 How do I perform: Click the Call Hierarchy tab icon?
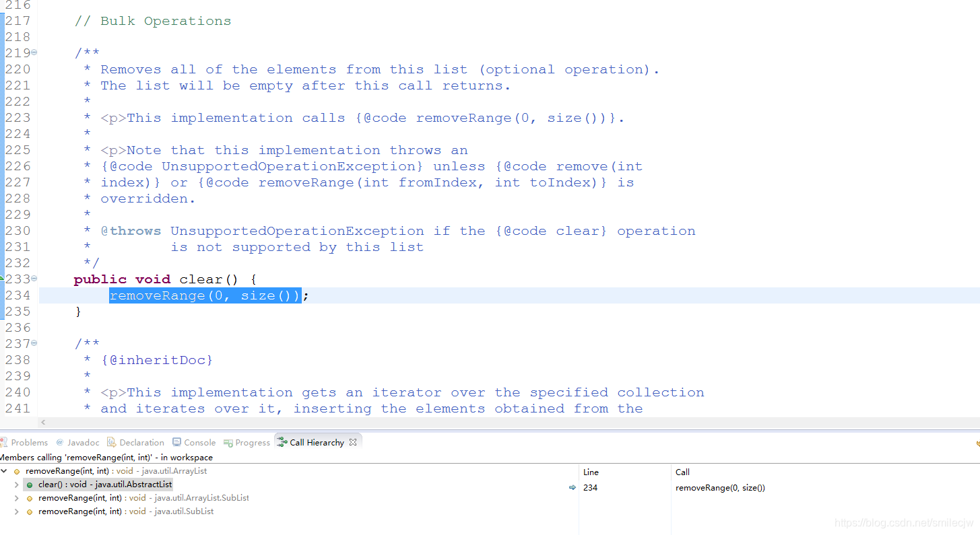tap(282, 442)
